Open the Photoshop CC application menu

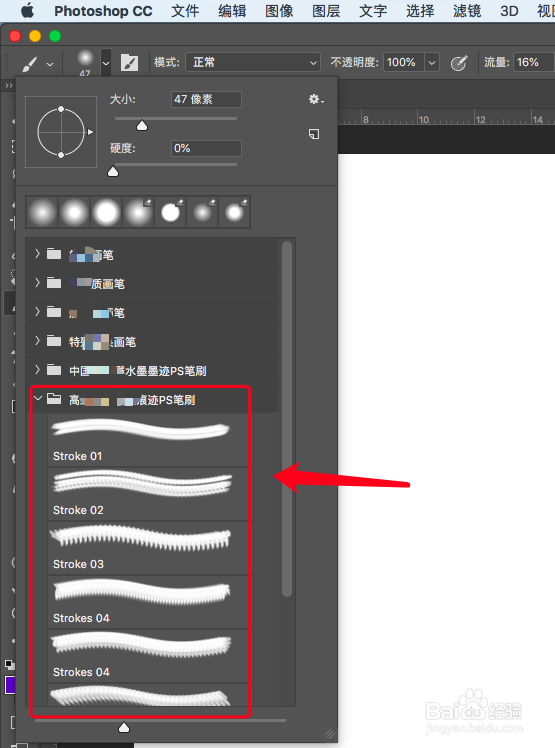[x=103, y=11]
